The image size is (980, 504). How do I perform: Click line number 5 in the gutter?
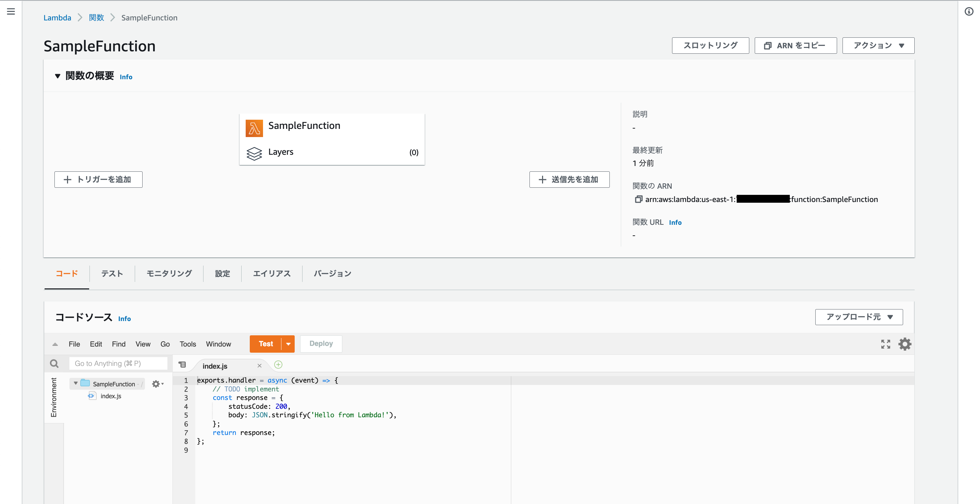click(186, 415)
